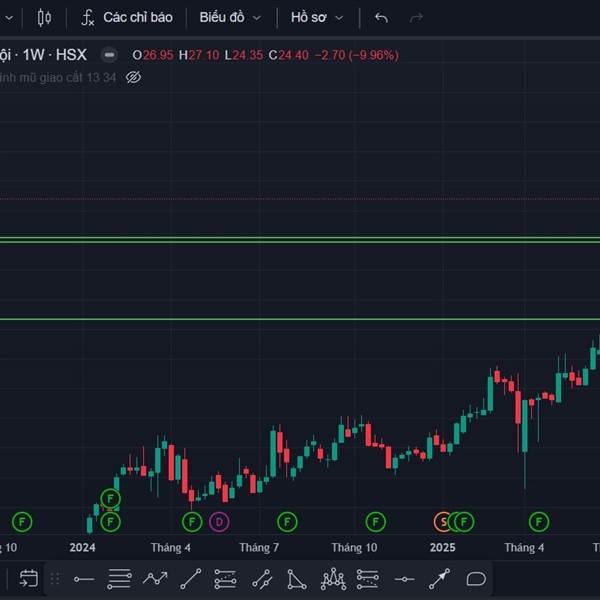This screenshot has width=600, height=600.
Task: Select the triangle pattern drawing tool
Action: click(297, 578)
